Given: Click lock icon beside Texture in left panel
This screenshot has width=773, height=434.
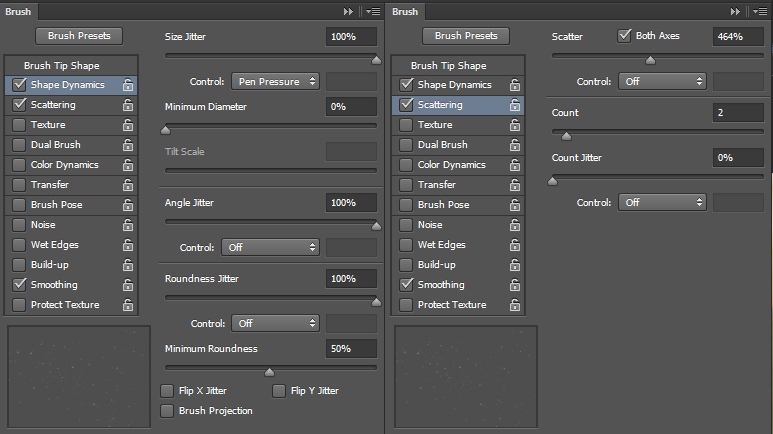Looking at the screenshot, I should pyautogui.click(x=128, y=125).
